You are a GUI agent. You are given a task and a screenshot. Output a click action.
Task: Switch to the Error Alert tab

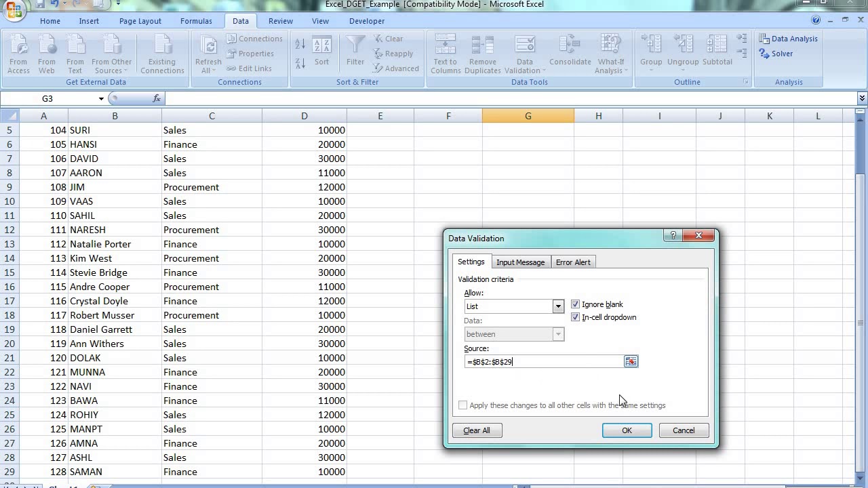point(573,262)
